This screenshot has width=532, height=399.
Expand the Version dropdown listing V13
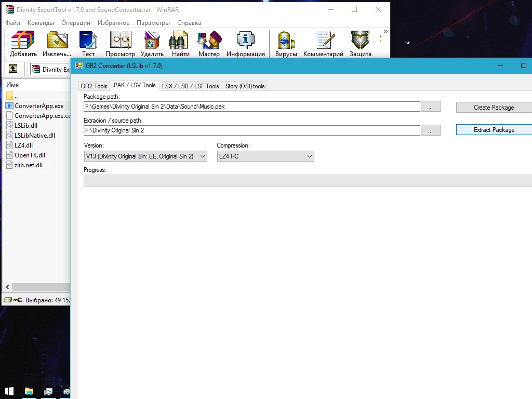coord(203,156)
